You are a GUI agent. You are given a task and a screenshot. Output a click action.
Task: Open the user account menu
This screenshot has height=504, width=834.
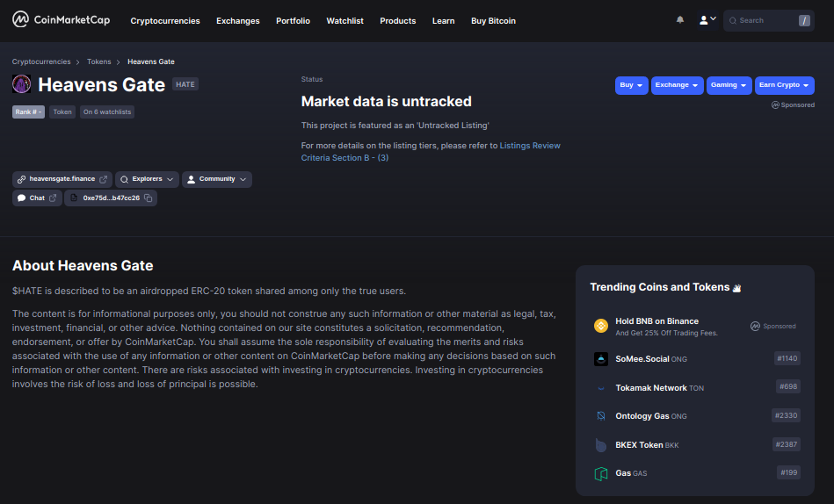(x=707, y=20)
